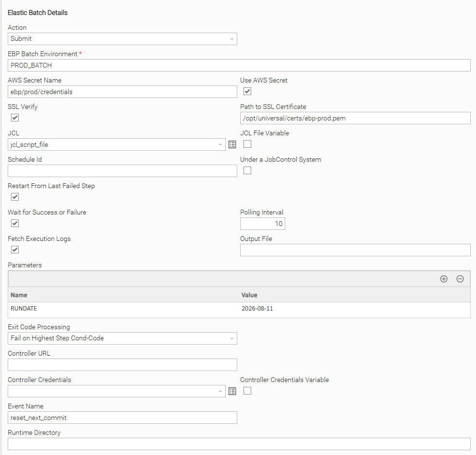
Task: Focus EBP Batch Environment field
Action: pos(239,66)
